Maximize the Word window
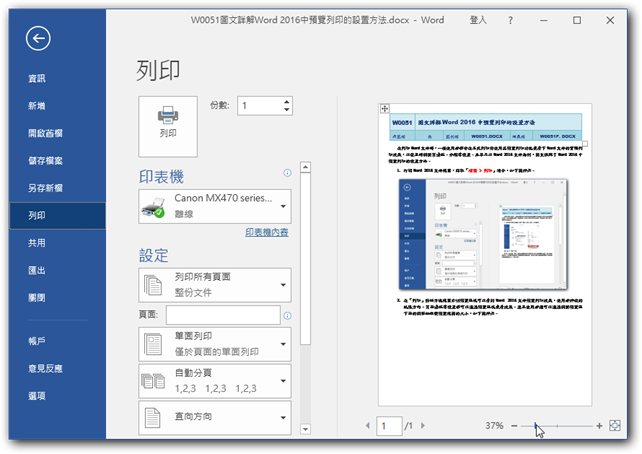 (x=577, y=20)
